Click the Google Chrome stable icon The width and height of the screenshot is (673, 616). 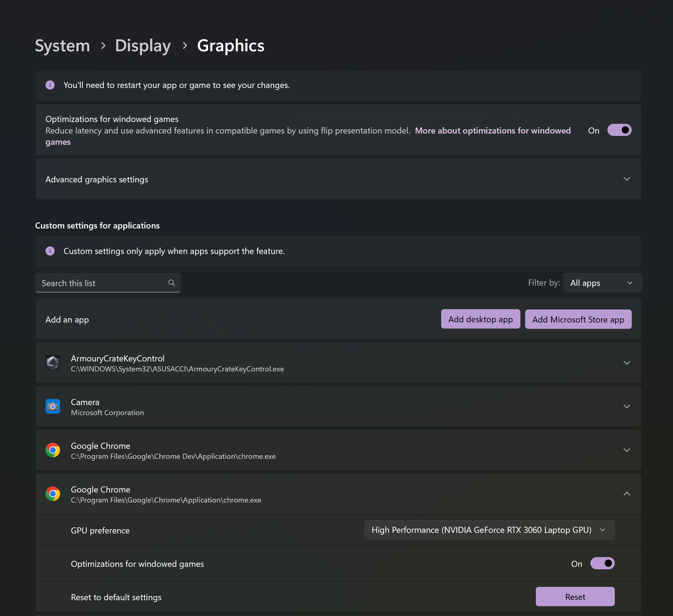[53, 494]
